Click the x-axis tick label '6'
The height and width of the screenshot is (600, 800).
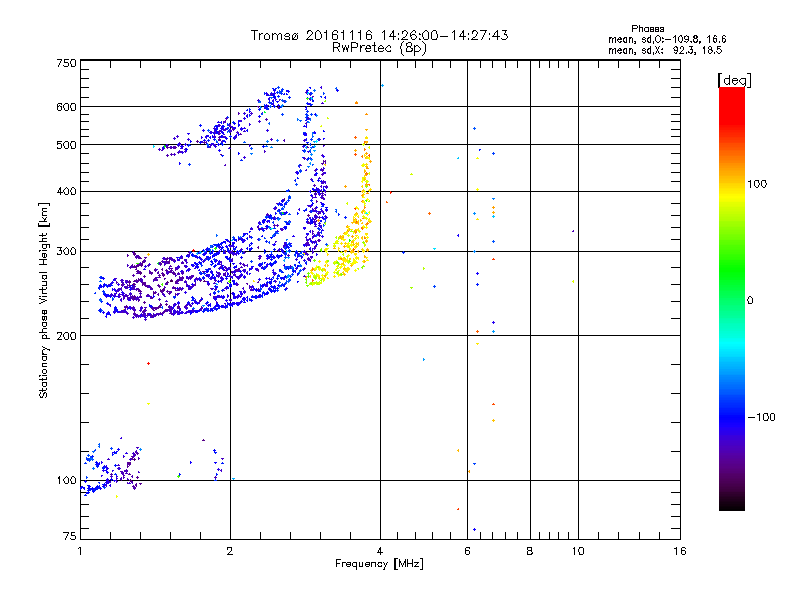(x=467, y=551)
